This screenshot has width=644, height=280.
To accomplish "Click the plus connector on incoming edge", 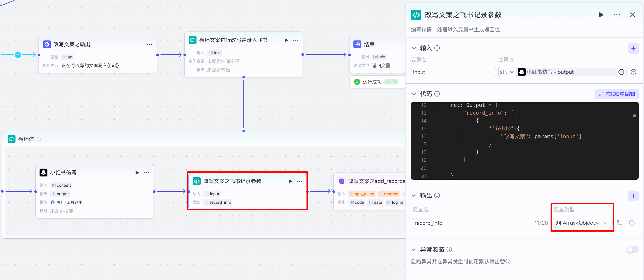I will coord(18,55).
